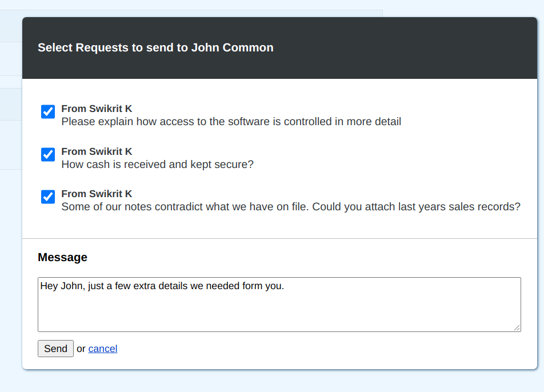Uncheck the request about software access control
The height and width of the screenshot is (392, 544).
(x=47, y=111)
